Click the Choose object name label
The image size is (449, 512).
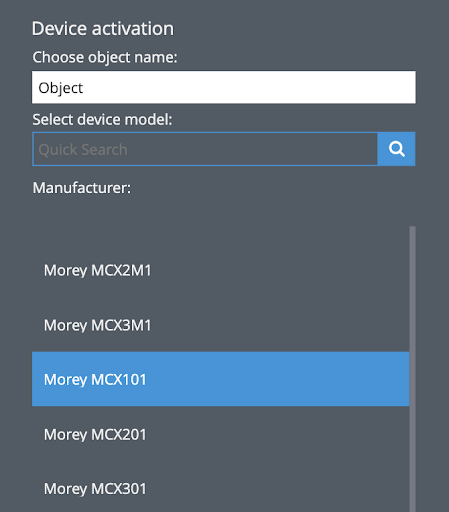[x=105, y=57]
